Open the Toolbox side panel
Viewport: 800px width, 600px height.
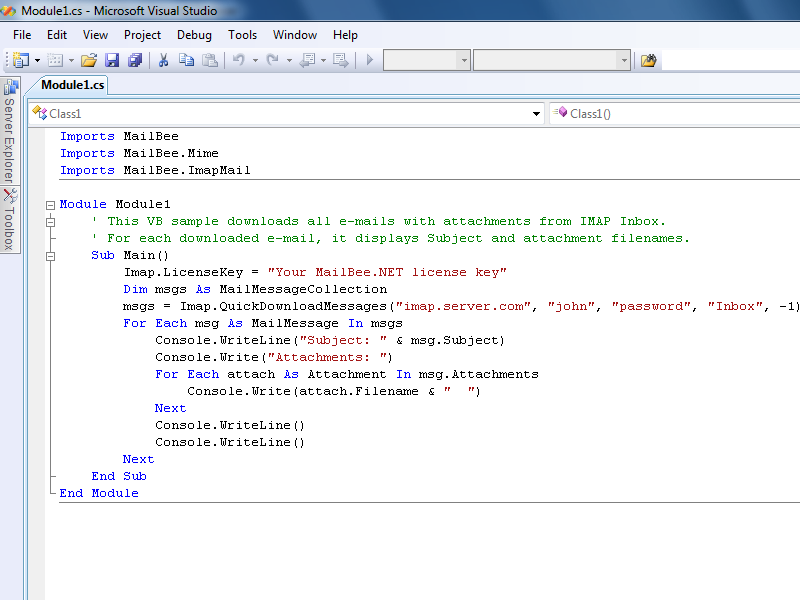(10, 219)
